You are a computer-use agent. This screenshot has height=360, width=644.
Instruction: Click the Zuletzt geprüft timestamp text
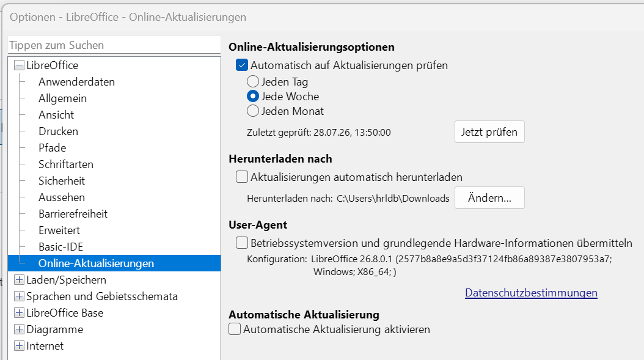click(319, 133)
